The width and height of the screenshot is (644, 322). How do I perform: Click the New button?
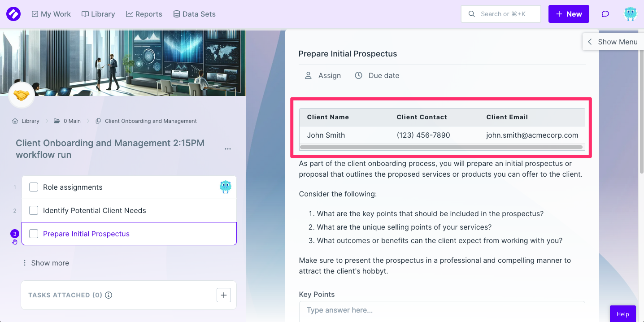pyautogui.click(x=569, y=14)
